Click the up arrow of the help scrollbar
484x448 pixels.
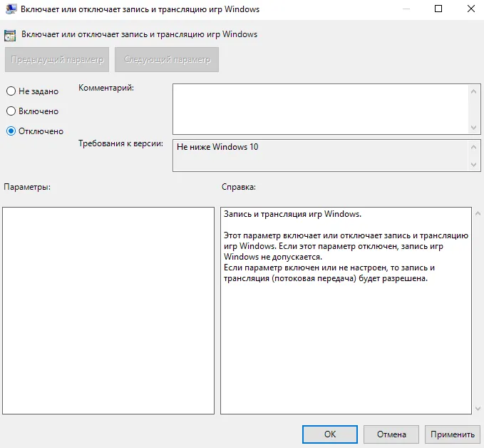click(477, 213)
